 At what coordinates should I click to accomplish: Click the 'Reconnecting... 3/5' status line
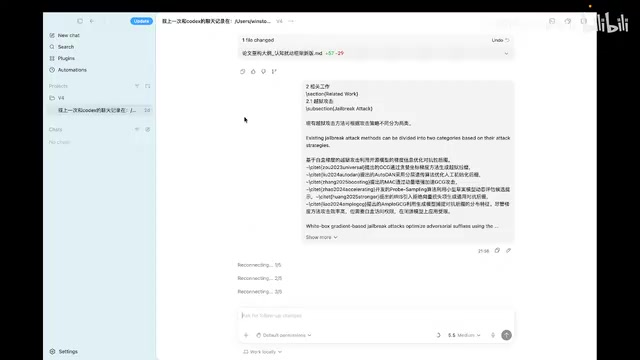260,292
